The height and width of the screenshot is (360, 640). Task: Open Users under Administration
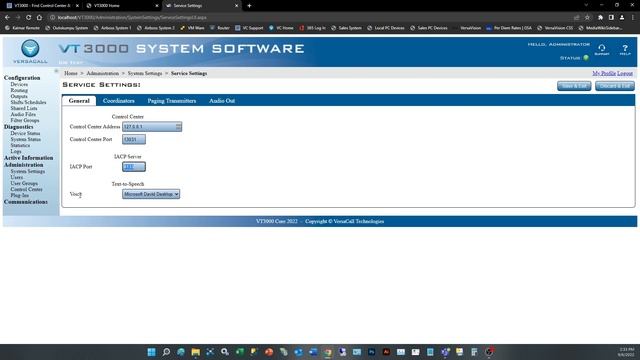[x=17, y=178]
